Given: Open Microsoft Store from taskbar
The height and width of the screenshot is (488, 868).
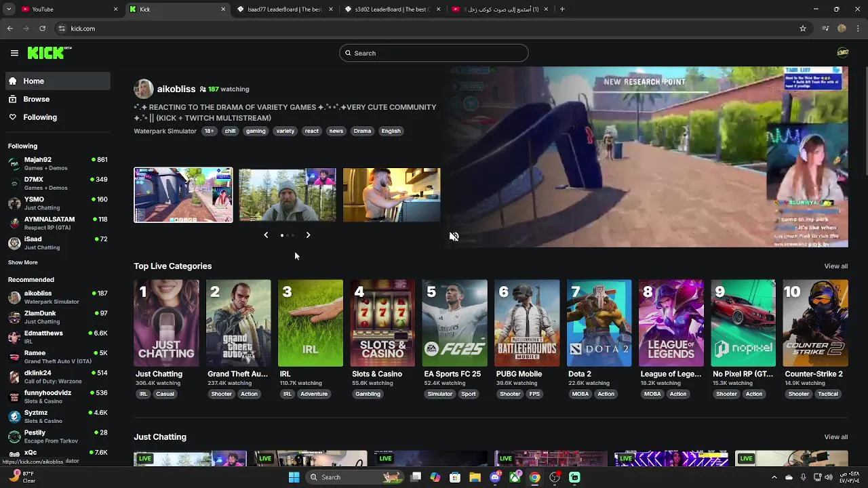Looking at the screenshot, I should click(455, 477).
